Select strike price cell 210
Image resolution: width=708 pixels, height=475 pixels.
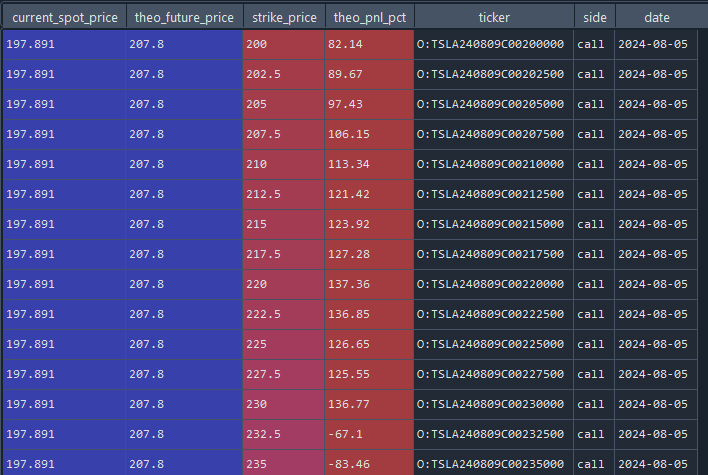click(x=284, y=164)
